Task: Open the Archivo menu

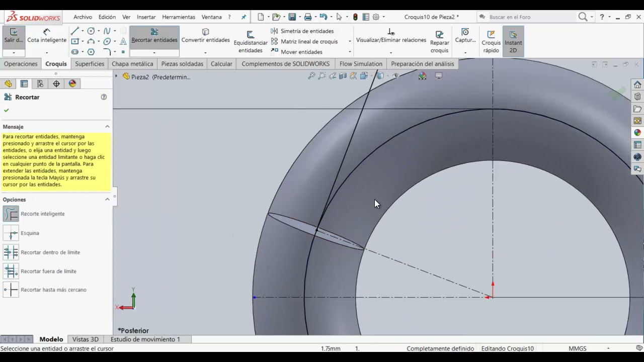Action: [x=83, y=17]
